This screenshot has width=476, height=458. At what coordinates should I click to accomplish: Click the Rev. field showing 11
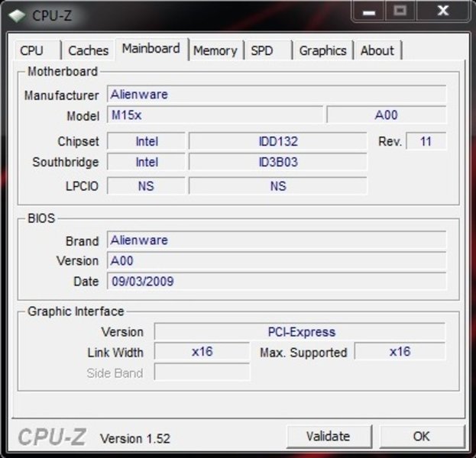point(426,141)
